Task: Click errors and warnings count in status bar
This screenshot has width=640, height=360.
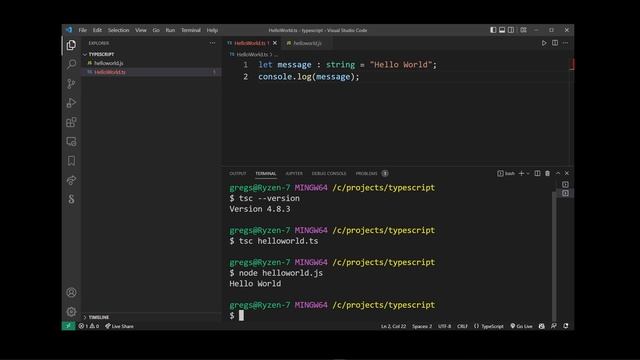Action: tap(89, 326)
